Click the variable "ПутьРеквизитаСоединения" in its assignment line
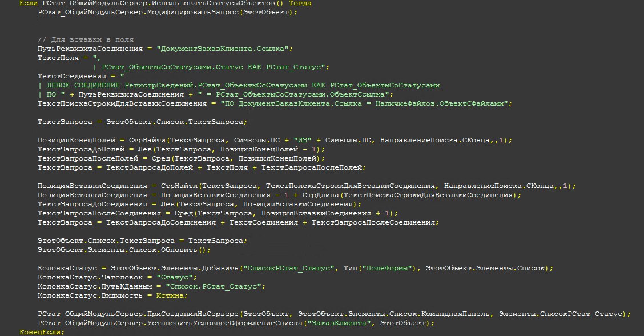 point(90,49)
